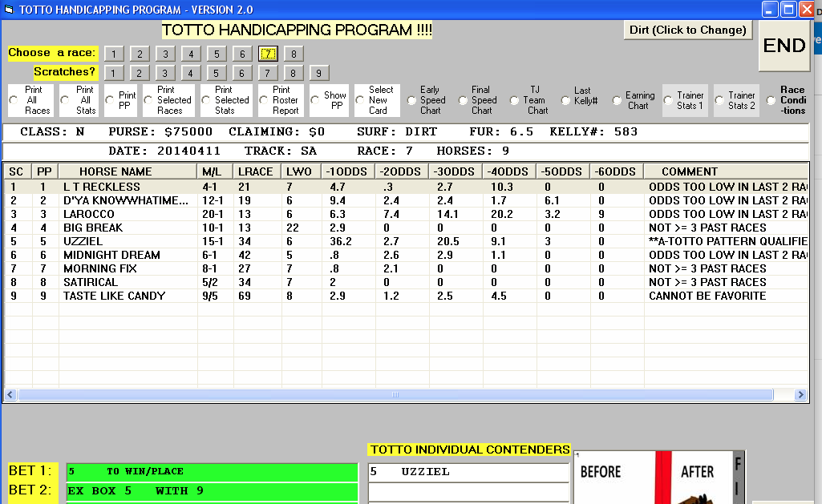Click the BET 1 win/place field
This screenshot has height=504, width=822.
(213, 471)
